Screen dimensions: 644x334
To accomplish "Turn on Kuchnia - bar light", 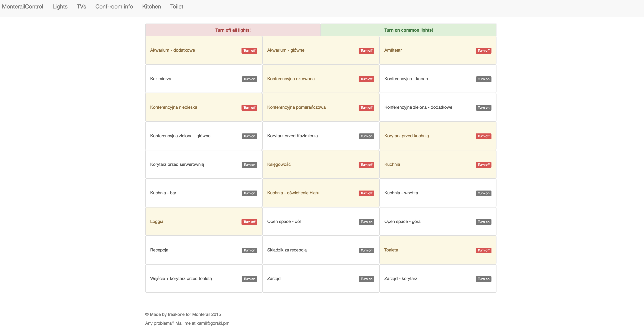I will pos(249,193).
